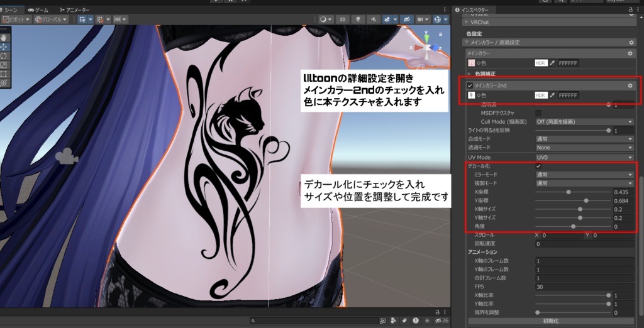Toggle grid snapping icon in scene toolbar
The height and width of the screenshot is (328, 644).
pyautogui.click(x=82, y=19)
